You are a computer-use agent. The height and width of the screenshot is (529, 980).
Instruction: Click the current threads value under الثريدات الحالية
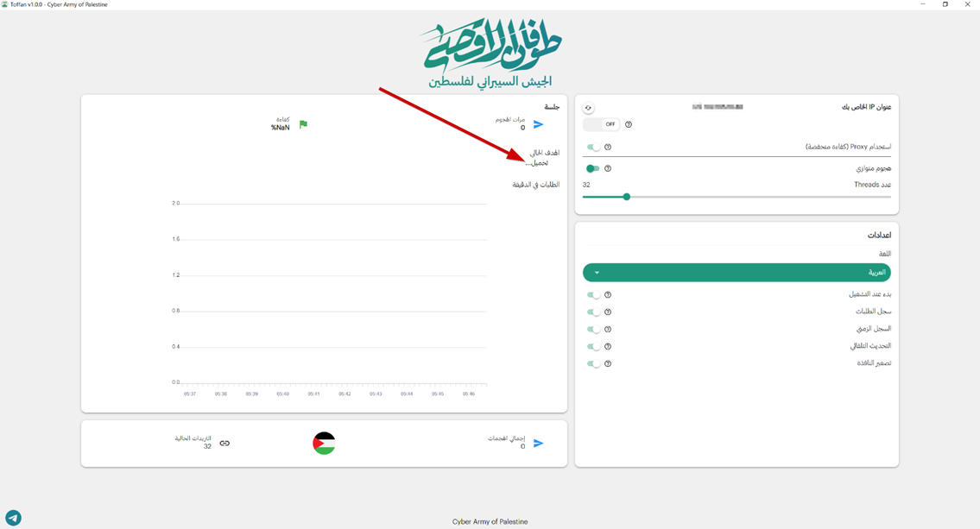207,446
